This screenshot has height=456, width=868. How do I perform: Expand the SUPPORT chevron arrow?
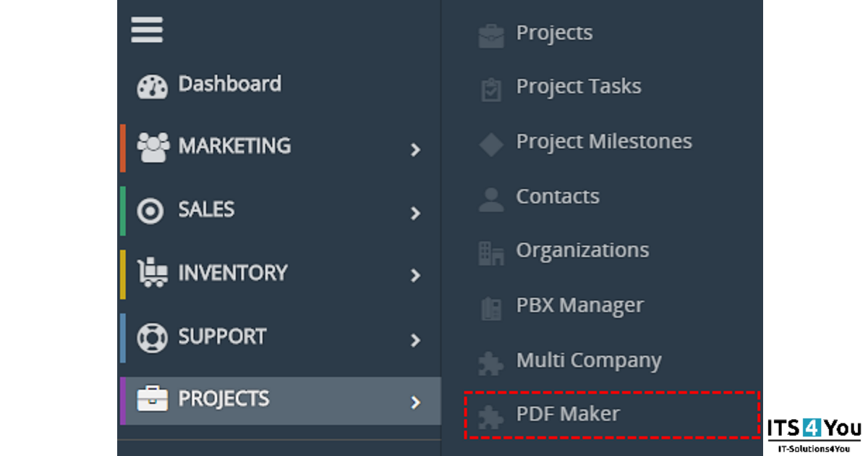click(x=415, y=340)
